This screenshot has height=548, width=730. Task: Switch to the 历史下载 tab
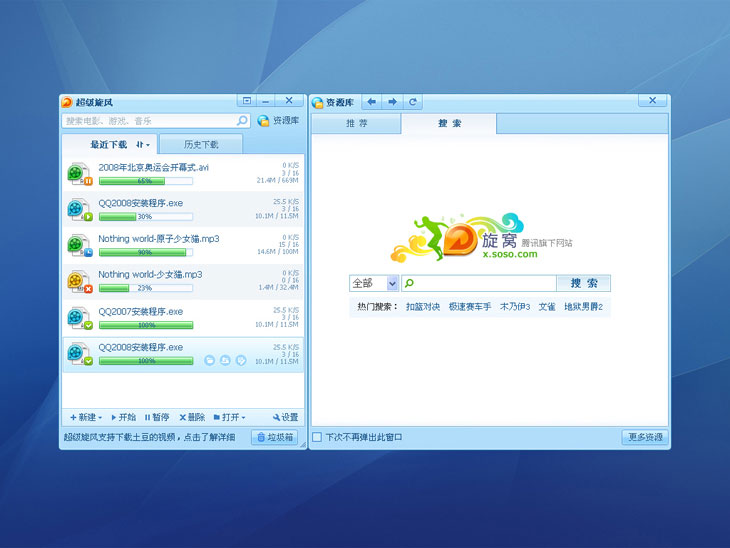tap(201, 144)
